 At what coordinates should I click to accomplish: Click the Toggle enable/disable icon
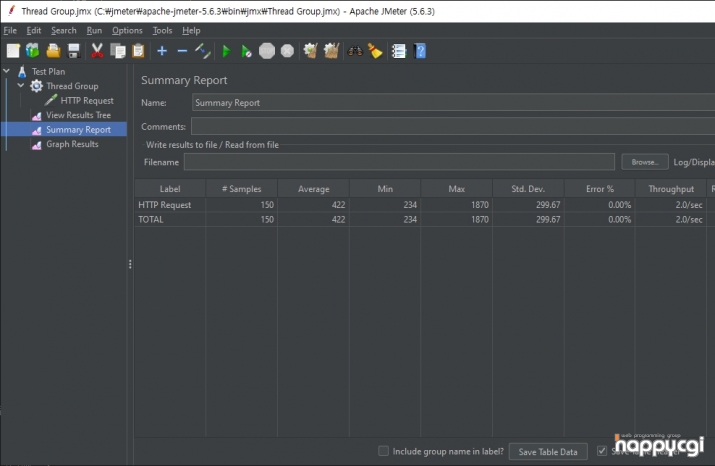point(202,51)
